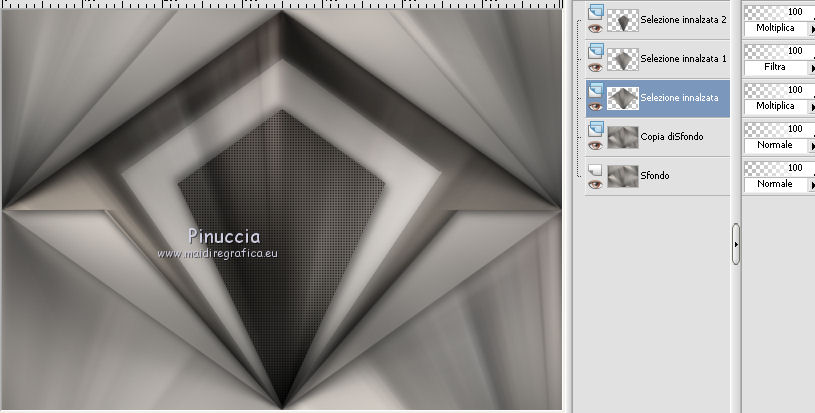Select the layer named Sfondo
This screenshot has width=815, height=413.
tap(654, 176)
